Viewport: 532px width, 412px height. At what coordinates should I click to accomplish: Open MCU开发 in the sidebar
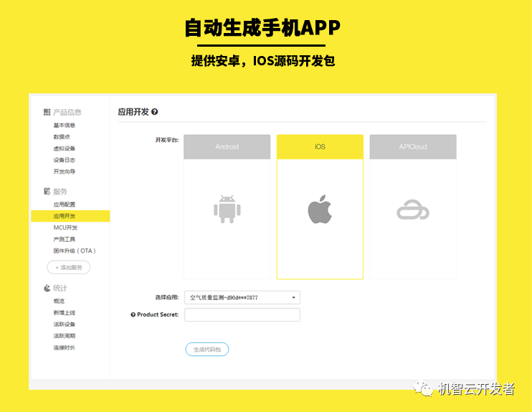(x=65, y=228)
